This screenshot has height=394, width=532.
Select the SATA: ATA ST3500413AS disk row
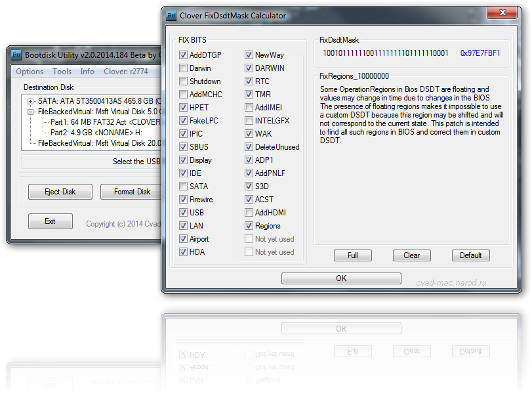[99, 101]
